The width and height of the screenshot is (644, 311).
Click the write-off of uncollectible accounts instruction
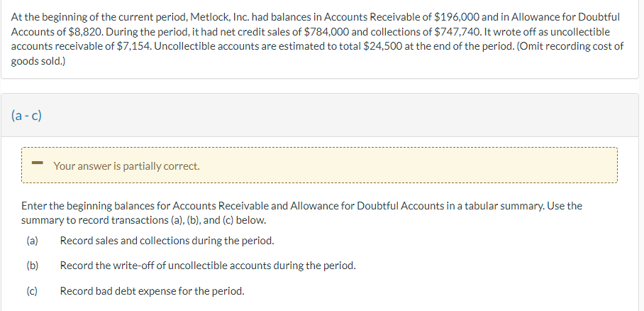click(x=208, y=266)
